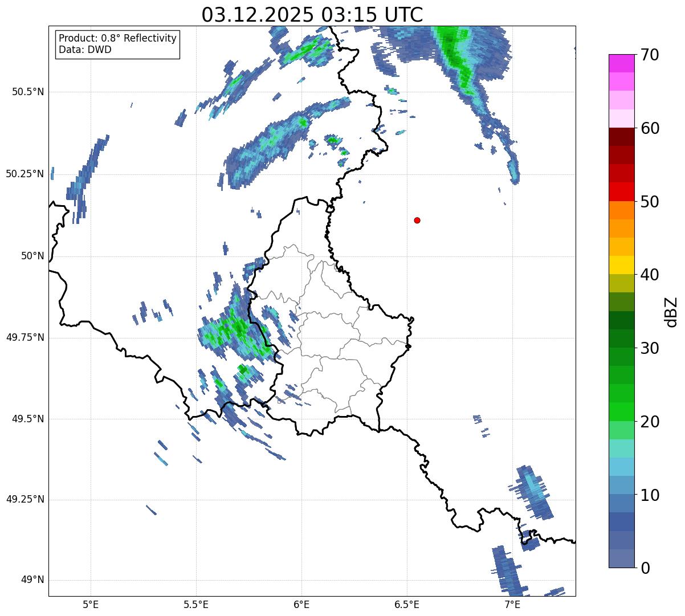The image size is (685, 616).
Task: Select the Data: DWD text line
Action: [x=85, y=50]
